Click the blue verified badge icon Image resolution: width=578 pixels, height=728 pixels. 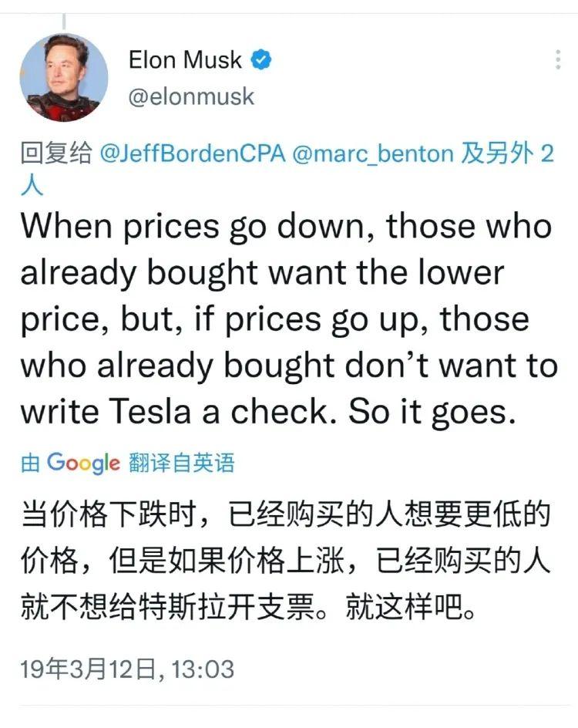click(x=261, y=60)
